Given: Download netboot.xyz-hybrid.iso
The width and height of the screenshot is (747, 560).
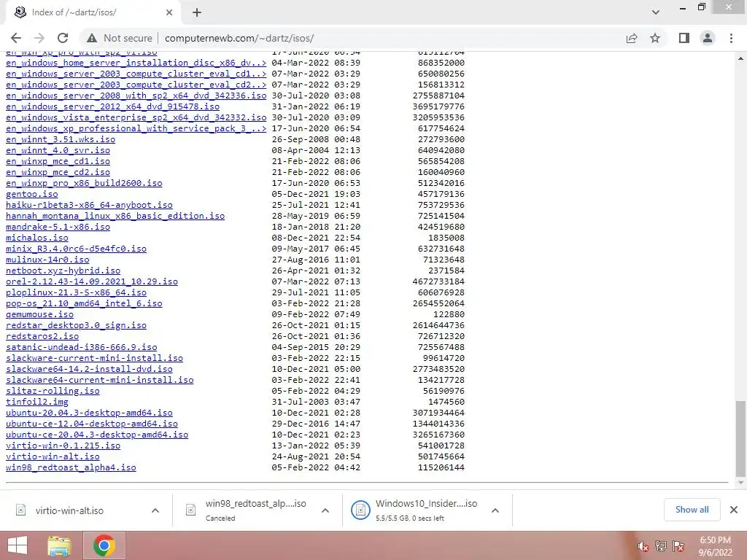Looking at the screenshot, I should tap(63, 271).
